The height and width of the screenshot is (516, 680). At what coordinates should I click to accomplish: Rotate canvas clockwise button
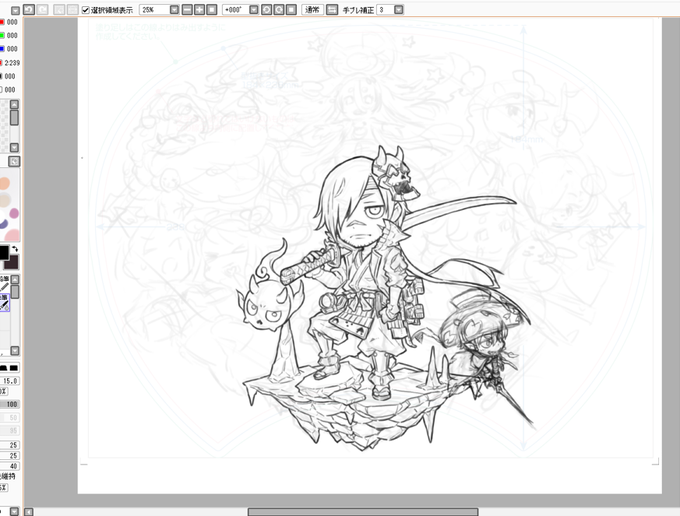279,10
